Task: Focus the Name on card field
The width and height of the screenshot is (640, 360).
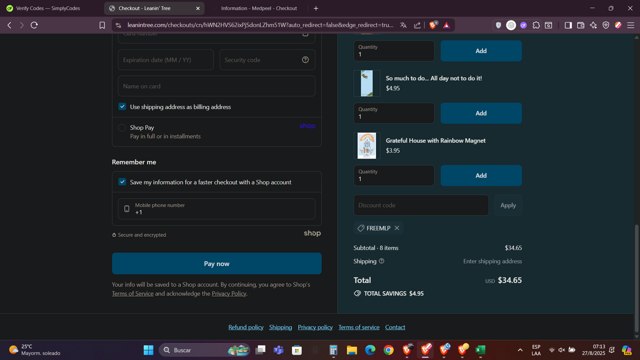Action: click(216, 86)
